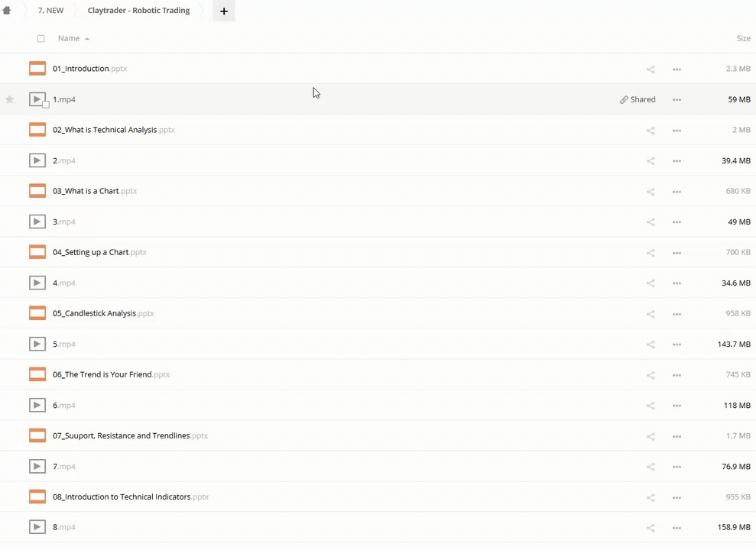
Task: Sort by the Size column header
Action: pos(743,38)
